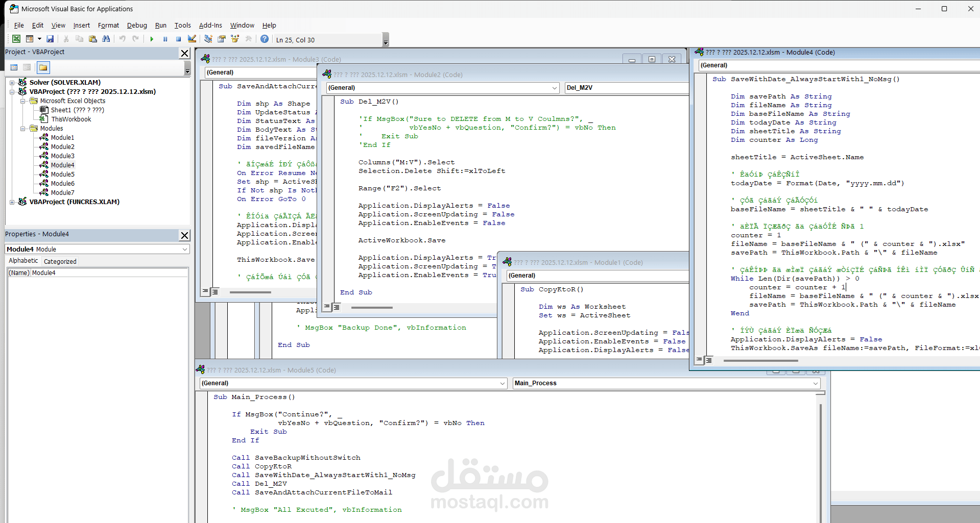Close the Project - VBAProject pane
Screen dimensions: 980x523
[x=184, y=53]
